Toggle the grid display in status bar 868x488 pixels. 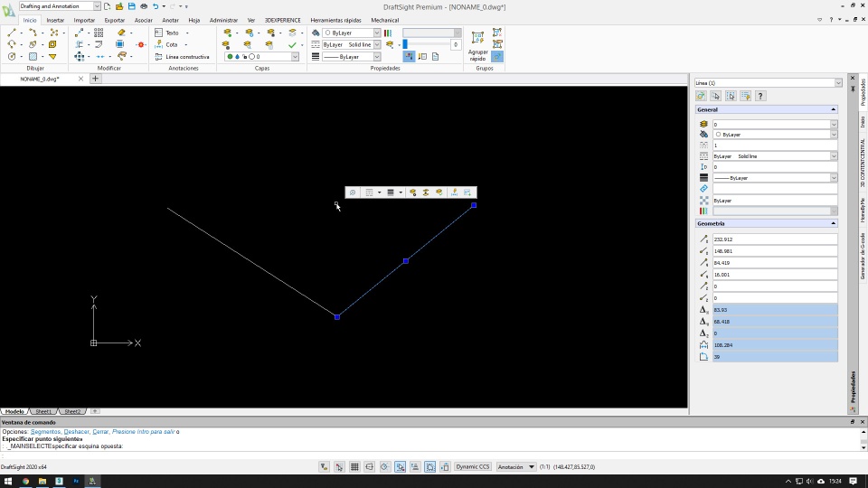(x=354, y=467)
